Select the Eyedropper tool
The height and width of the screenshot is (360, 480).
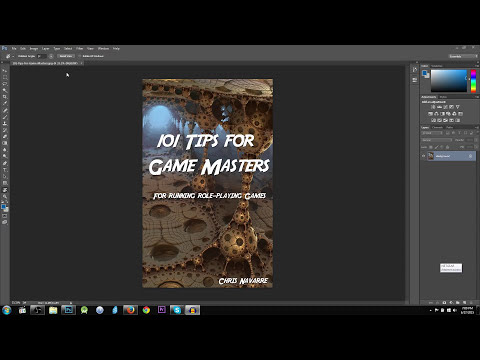pos(5,103)
